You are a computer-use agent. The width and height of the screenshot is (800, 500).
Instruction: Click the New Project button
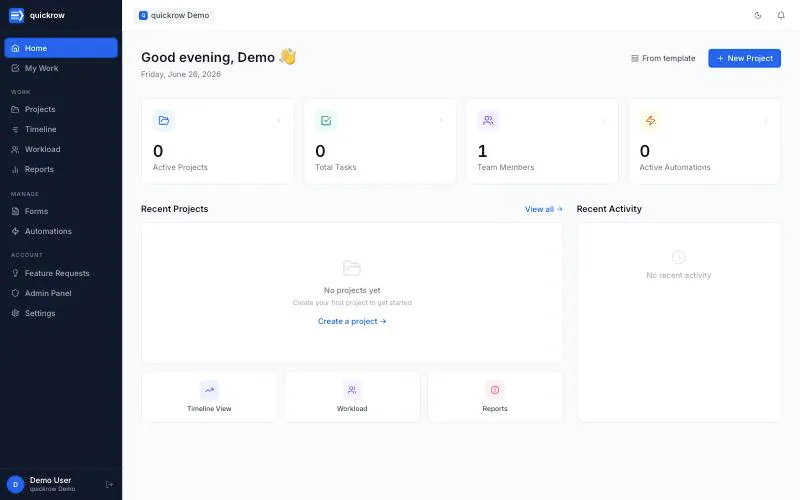click(x=744, y=58)
